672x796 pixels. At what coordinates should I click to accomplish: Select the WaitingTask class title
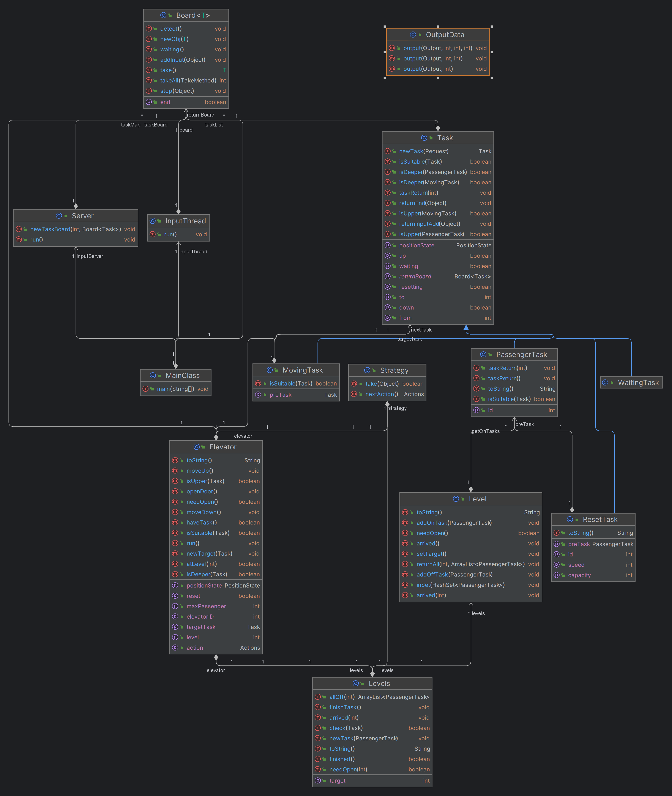pyautogui.click(x=638, y=382)
